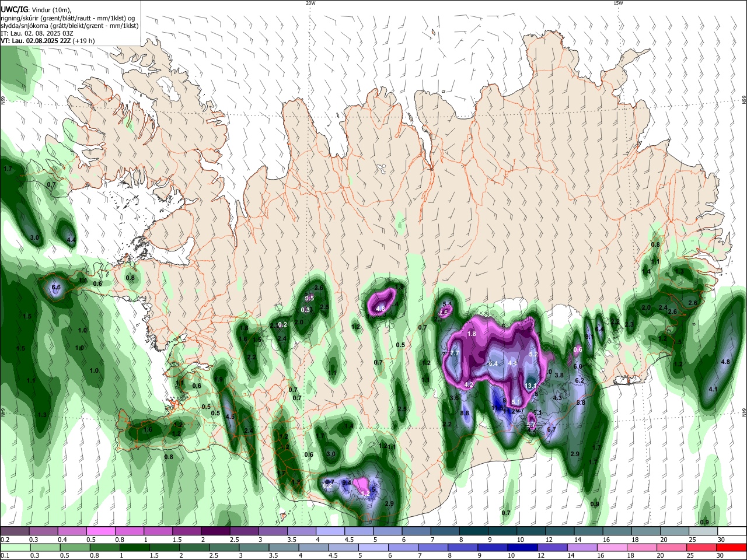747x560 pixels.
Task: Click the '4.5' precipitation value in the southwest
Action: 230,416
